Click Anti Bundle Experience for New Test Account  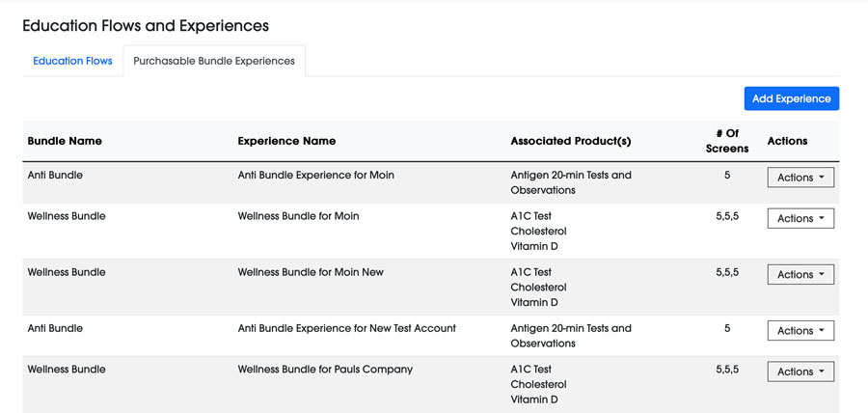346,328
